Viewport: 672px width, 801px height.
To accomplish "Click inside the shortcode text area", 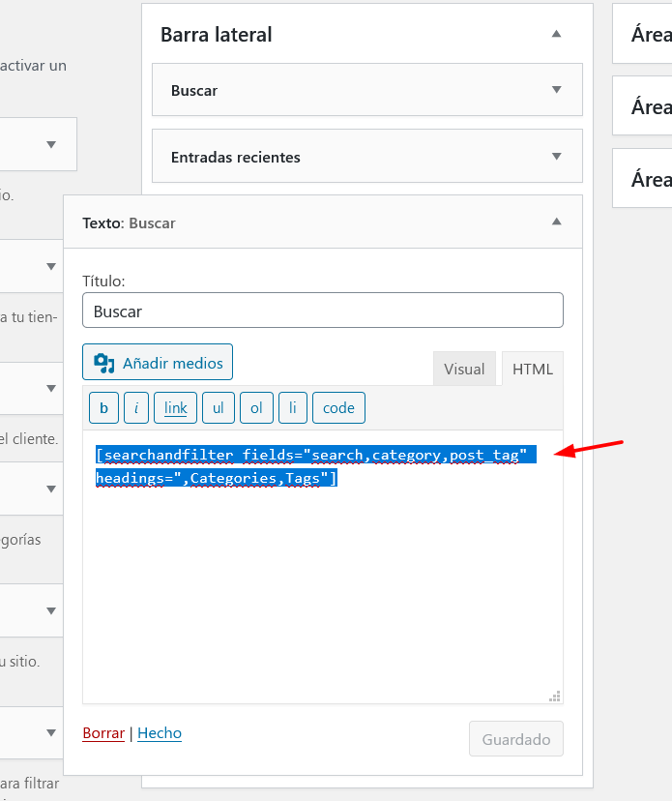I will pyautogui.click(x=323, y=567).
